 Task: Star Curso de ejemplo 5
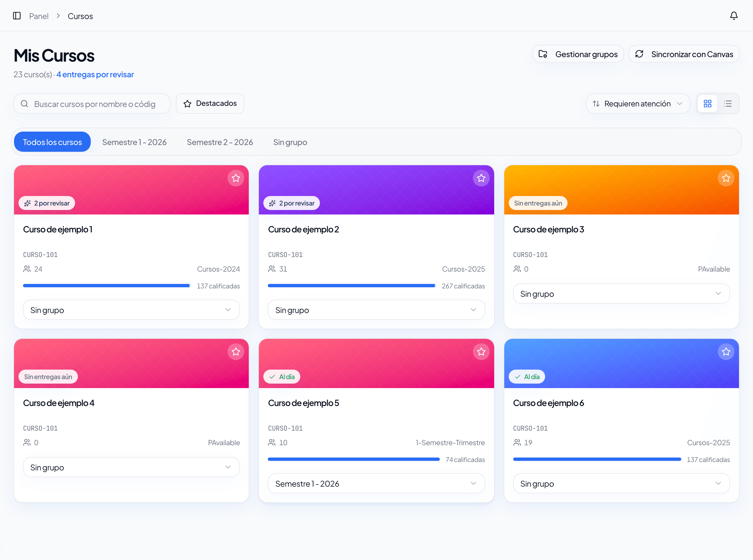(481, 351)
